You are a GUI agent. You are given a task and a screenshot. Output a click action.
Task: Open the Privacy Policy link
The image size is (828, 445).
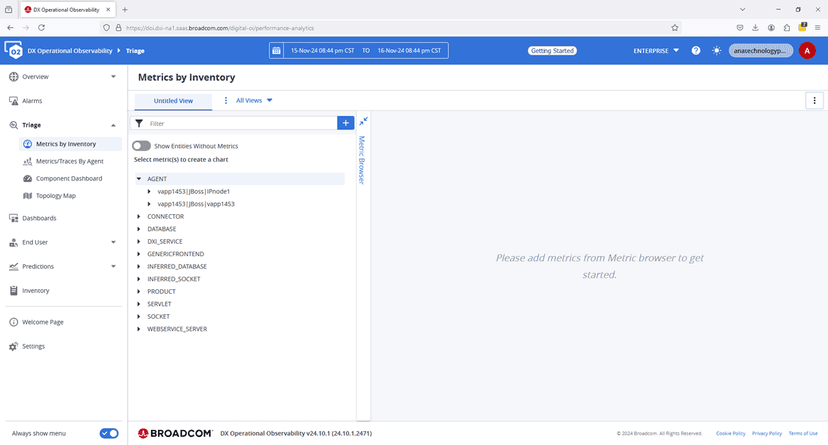click(x=766, y=433)
